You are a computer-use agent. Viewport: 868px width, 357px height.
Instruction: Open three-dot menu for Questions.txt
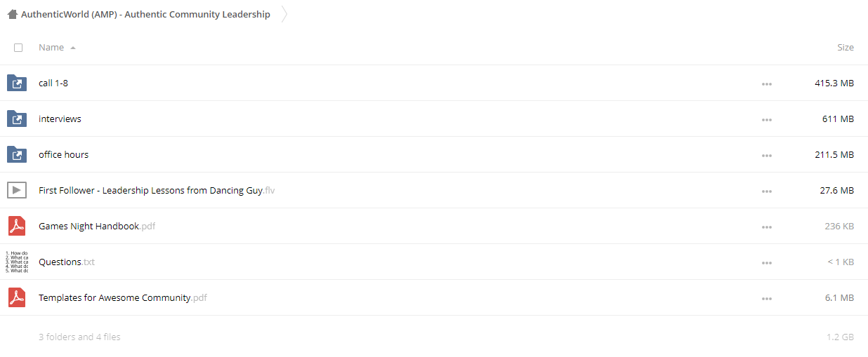pos(766,263)
